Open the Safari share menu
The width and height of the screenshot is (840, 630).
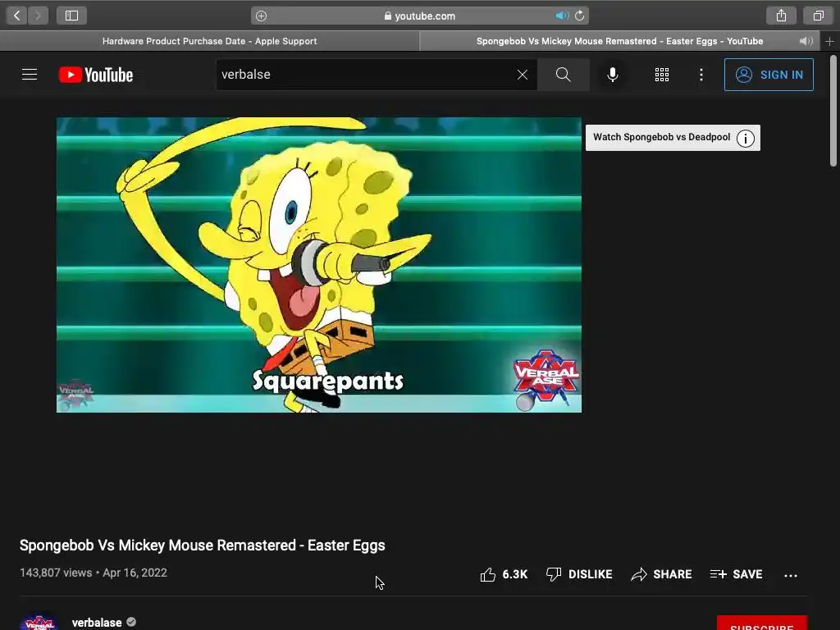point(781,16)
